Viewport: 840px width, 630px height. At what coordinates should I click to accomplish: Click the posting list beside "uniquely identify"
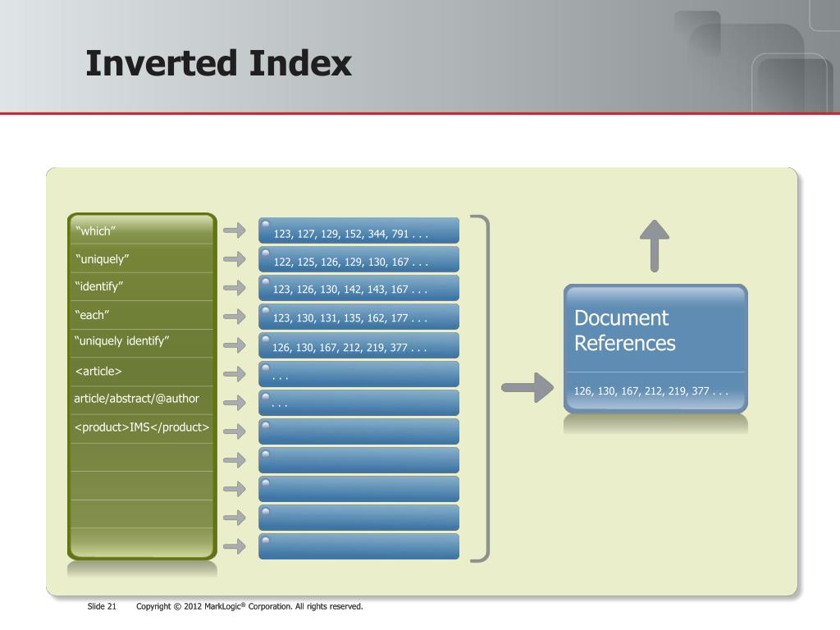pyautogui.click(x=358, y=345)
